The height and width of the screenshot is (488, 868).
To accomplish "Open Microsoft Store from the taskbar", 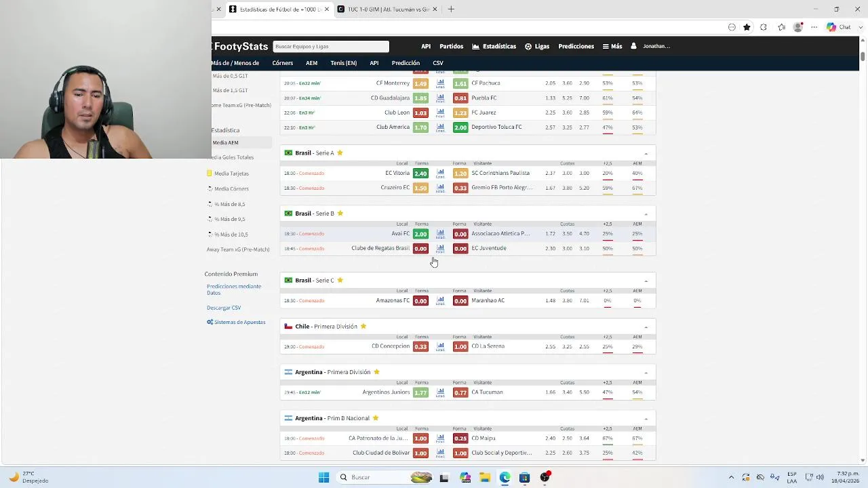I will point(524,477).
